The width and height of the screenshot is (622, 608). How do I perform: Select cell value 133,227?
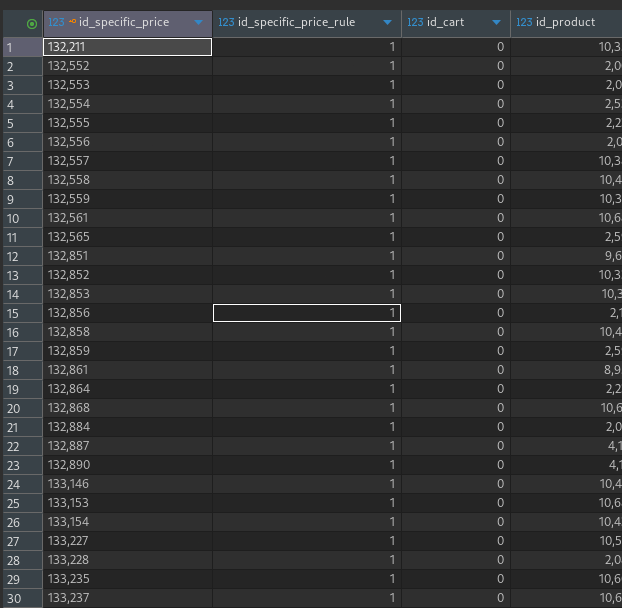pyautogui.click(x=128, y=542)
